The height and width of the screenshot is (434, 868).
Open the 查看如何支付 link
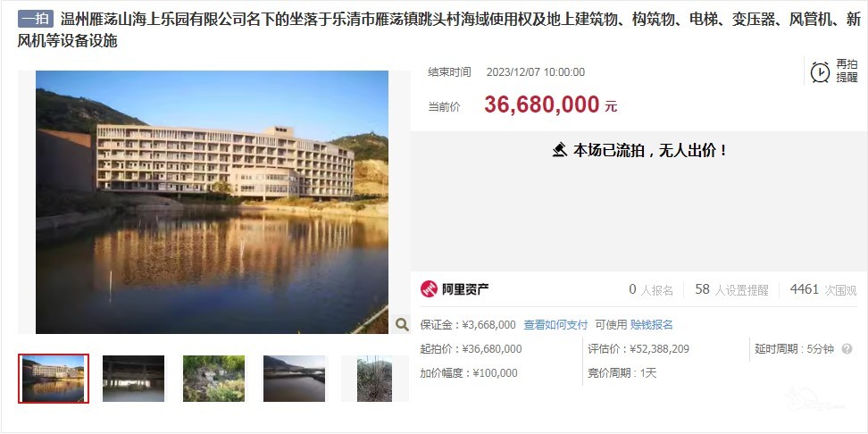point(555,325)
